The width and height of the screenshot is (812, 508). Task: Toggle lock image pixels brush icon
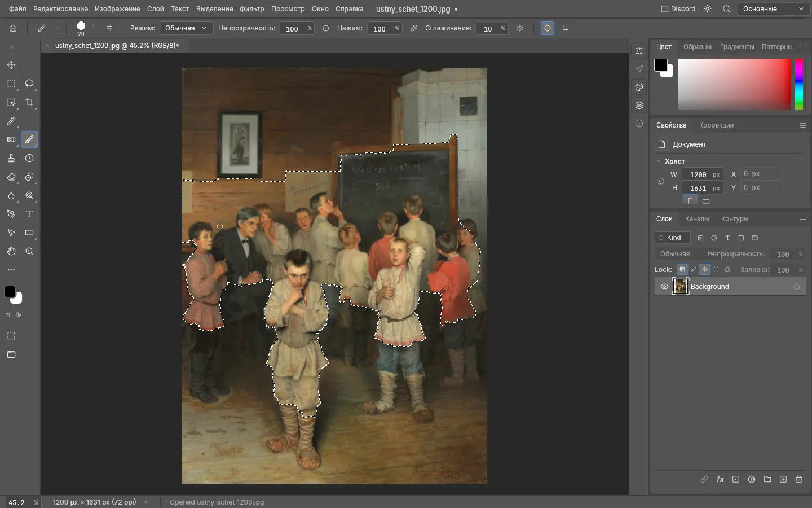click(x=694, y=269)
